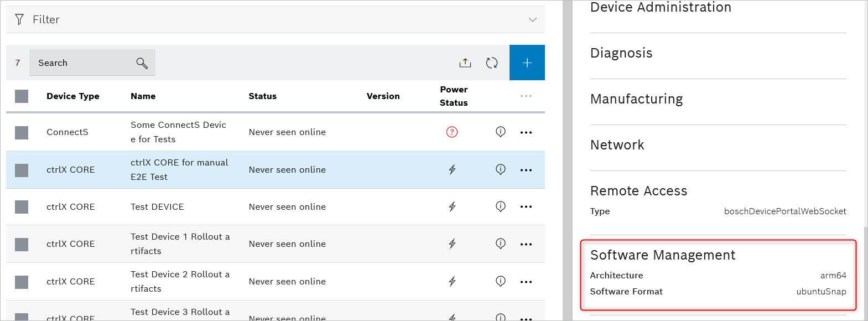Select the Test DEVICE row checkbox
This screenshot has height=321, width=868.
pyautogui.click(x=22, y=207)
